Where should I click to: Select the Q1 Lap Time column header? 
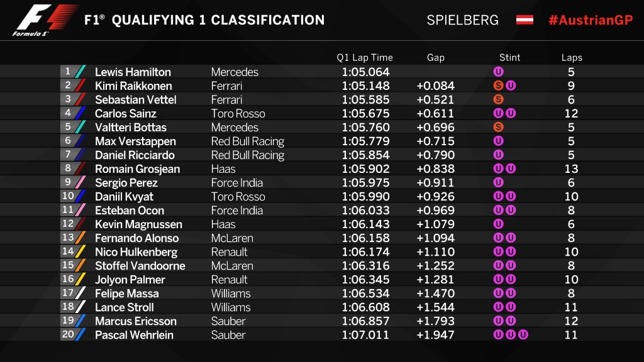click(365, 57)
